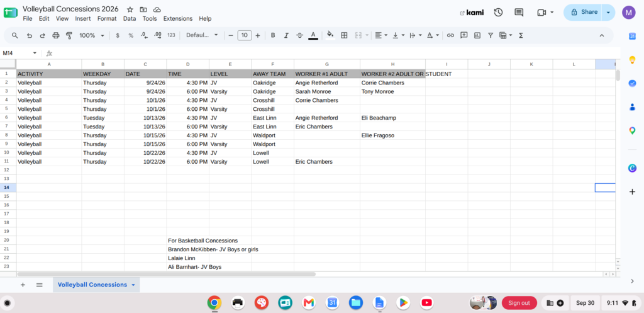Viewport: 644px width, 313px height.
Task: Open the fill color picker
Action: tap(330, 35)
